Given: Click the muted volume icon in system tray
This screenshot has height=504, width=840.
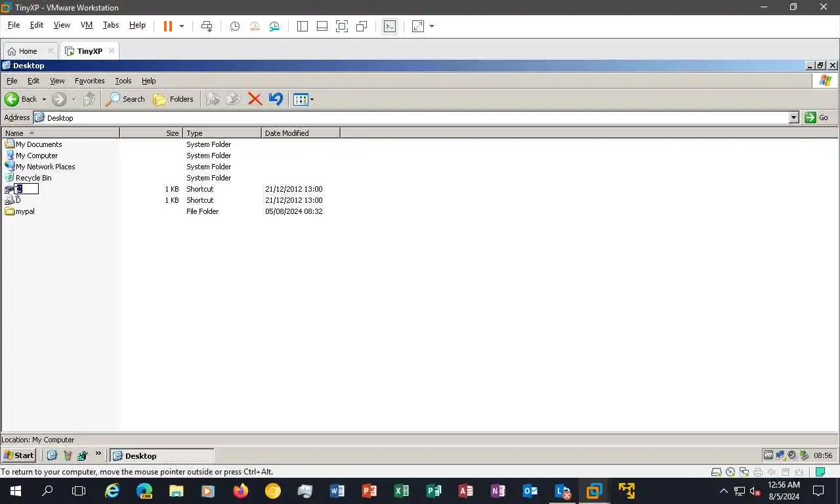Looking at the screenshot, I should point(755,491).
